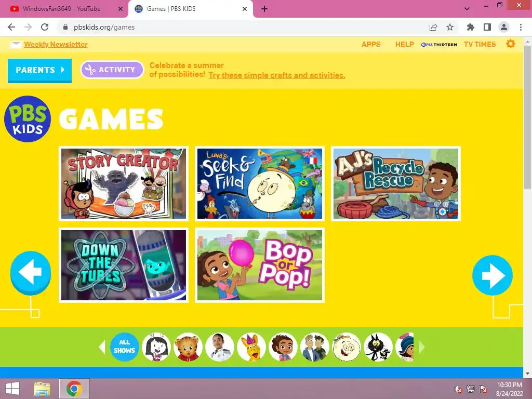This screenshot has height=399, width=532.
Task: Open the Chrome three-dot menu
Action: coord(521,27)
